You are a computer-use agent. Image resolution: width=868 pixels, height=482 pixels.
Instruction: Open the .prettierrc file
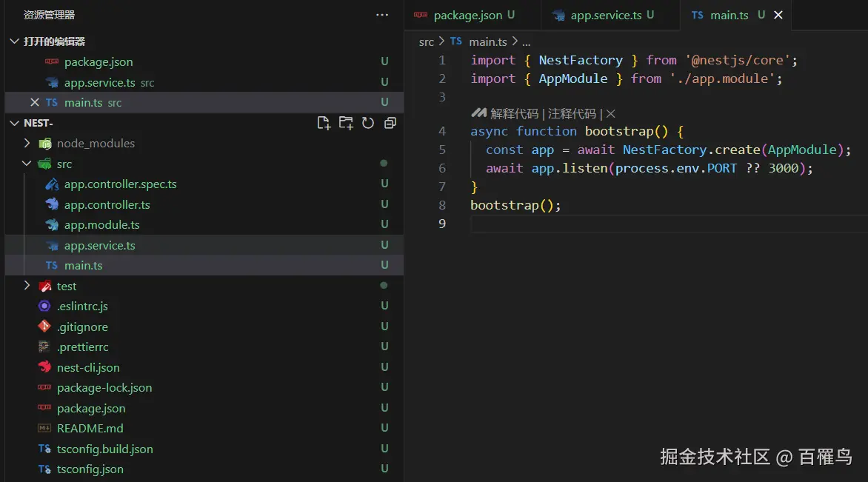[204, 347]
